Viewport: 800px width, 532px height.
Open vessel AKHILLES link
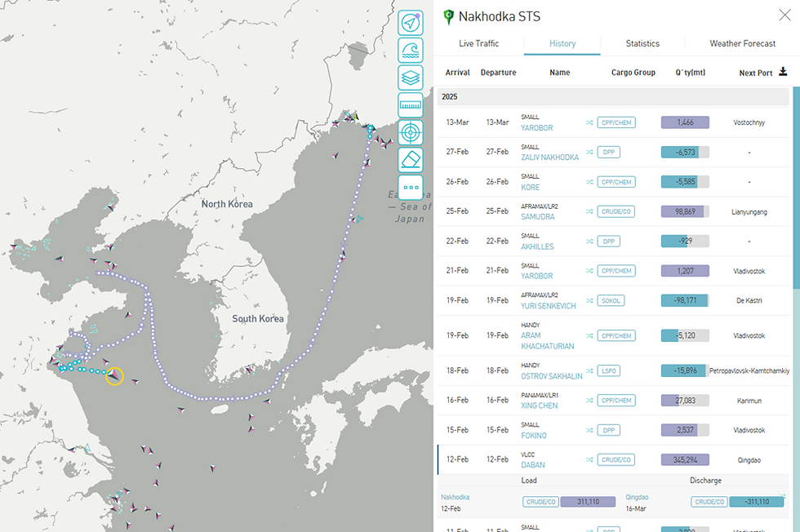[537, 246]
